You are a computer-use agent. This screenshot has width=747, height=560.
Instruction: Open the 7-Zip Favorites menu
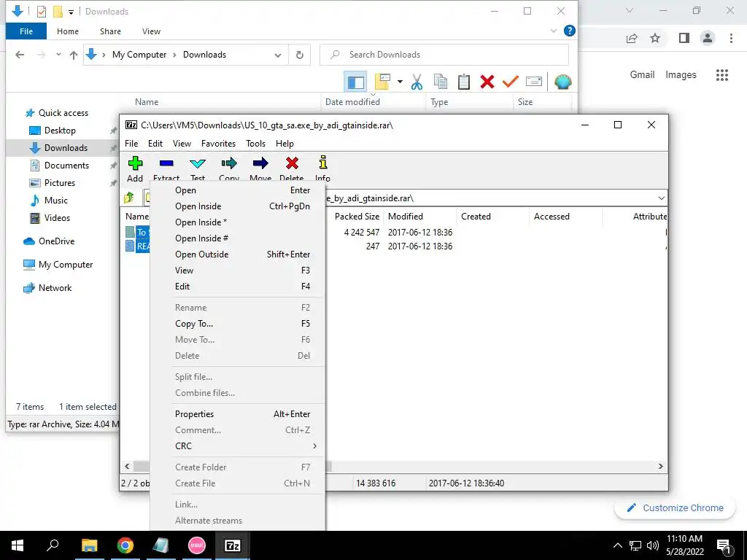(x=218, y=144)
